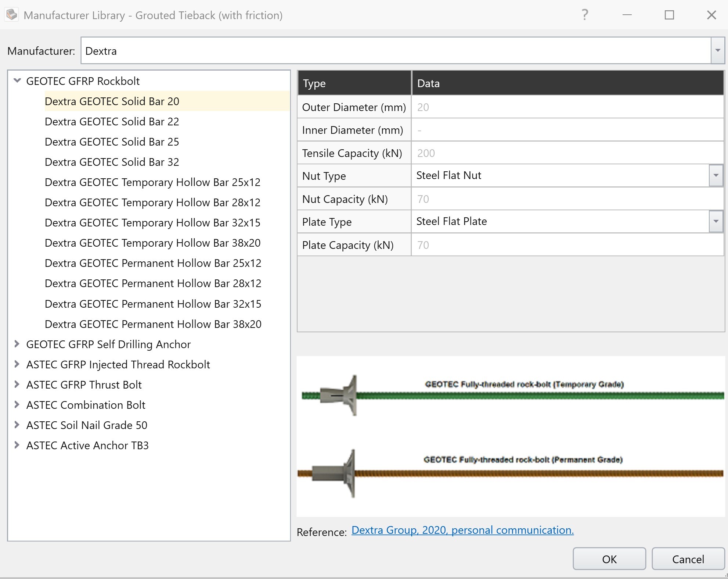
Task: Select Dextra GEOTEC Solid Bar 25
Action: point(112,142)
